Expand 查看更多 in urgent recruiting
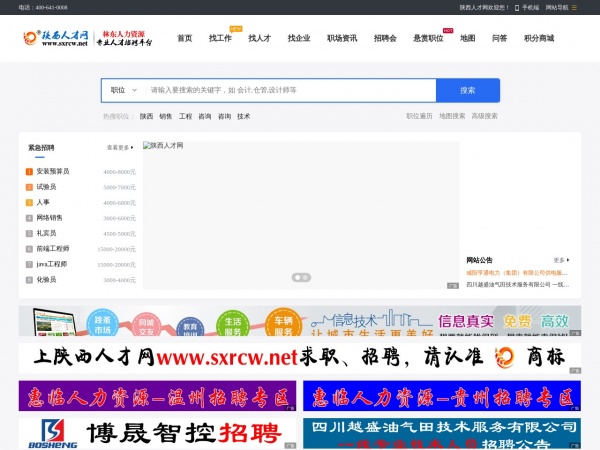600x450 pixels. pos(120,147)
